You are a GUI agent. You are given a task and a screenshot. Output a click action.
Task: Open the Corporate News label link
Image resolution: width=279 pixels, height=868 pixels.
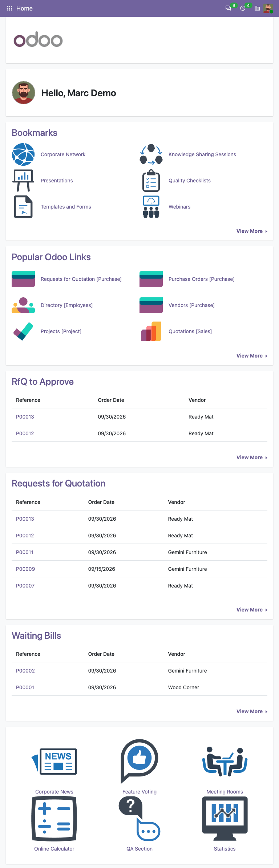pos(54,792)
